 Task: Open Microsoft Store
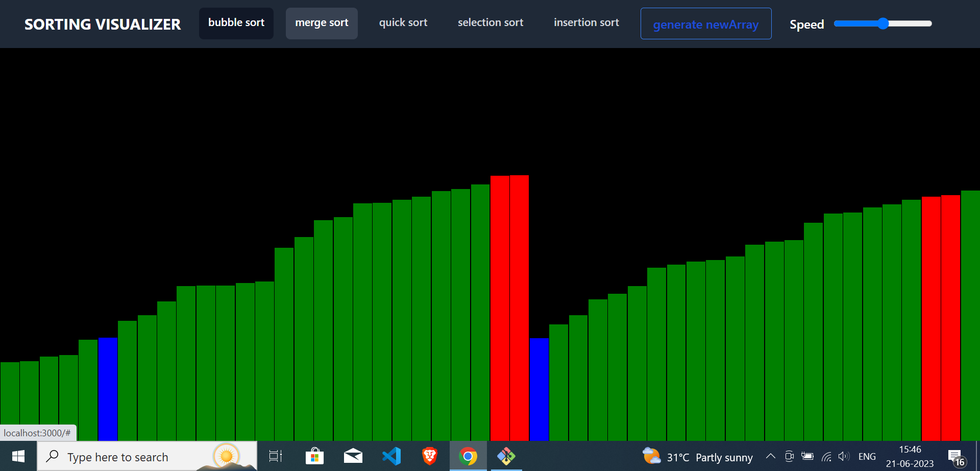point(314,456)
